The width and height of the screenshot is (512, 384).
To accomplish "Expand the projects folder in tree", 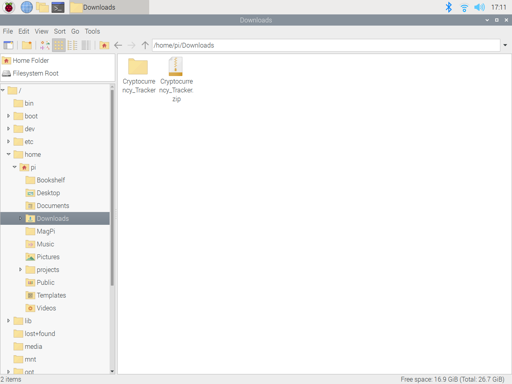I will [21, 269].
